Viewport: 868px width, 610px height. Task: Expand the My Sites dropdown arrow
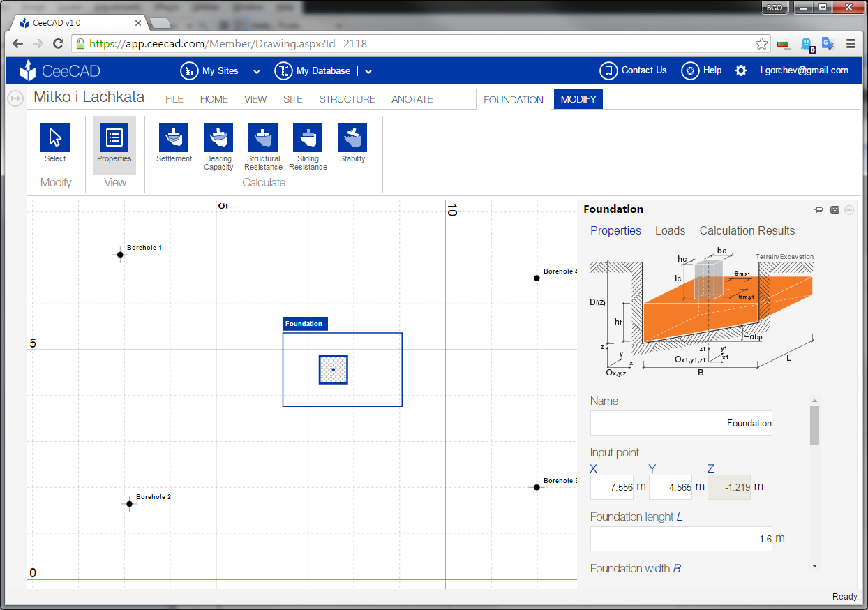[x=257, y=71]
